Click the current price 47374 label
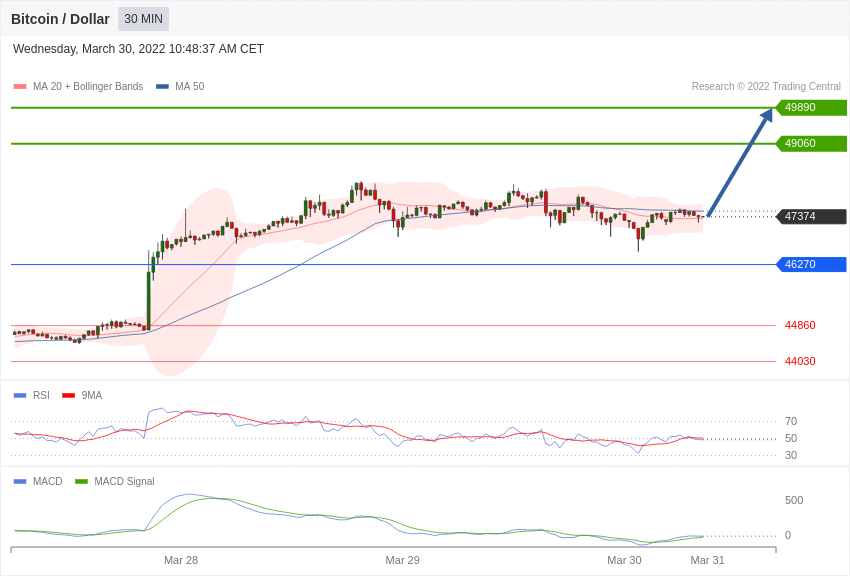 point(812,216)
